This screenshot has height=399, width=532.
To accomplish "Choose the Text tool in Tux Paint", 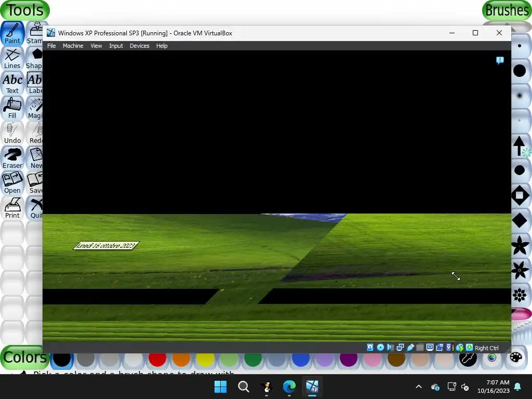I will [12, 83].
